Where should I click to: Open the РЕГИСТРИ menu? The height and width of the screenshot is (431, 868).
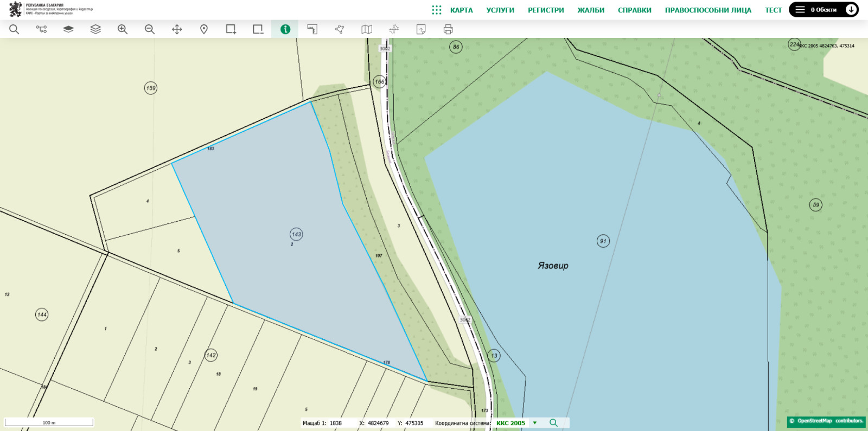pos(546,10)
